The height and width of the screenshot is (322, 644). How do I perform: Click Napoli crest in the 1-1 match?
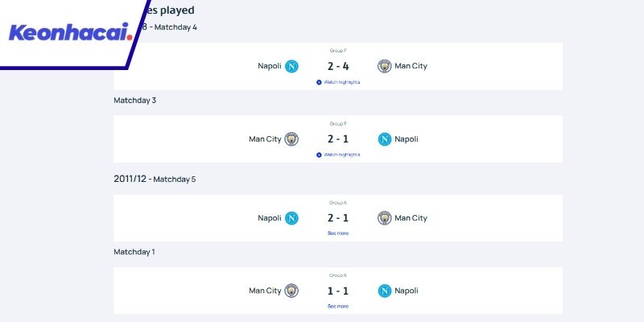pos(384,291)
